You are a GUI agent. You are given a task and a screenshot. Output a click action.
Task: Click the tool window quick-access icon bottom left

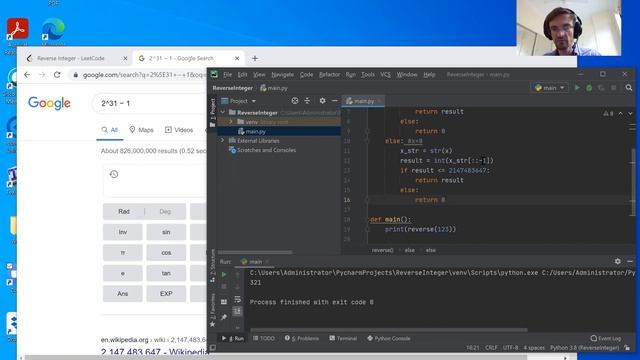tap(213, 348)
